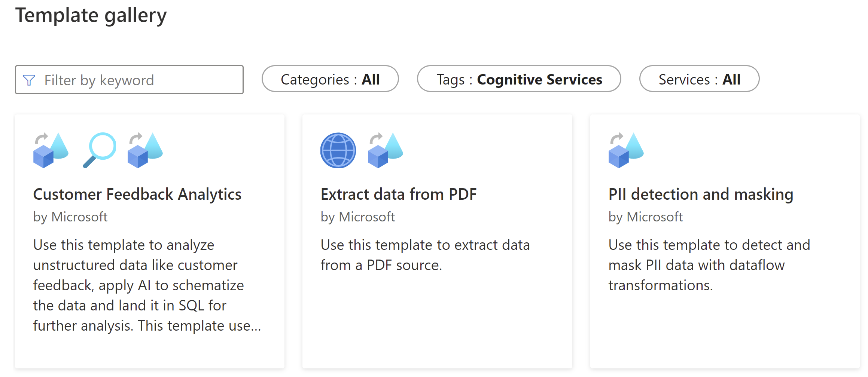The height and width of the screenshot is (377, 868).
Task: Click "by Microsoft" under Customer Feedback Analytics
Action: [x=70, y=217]
